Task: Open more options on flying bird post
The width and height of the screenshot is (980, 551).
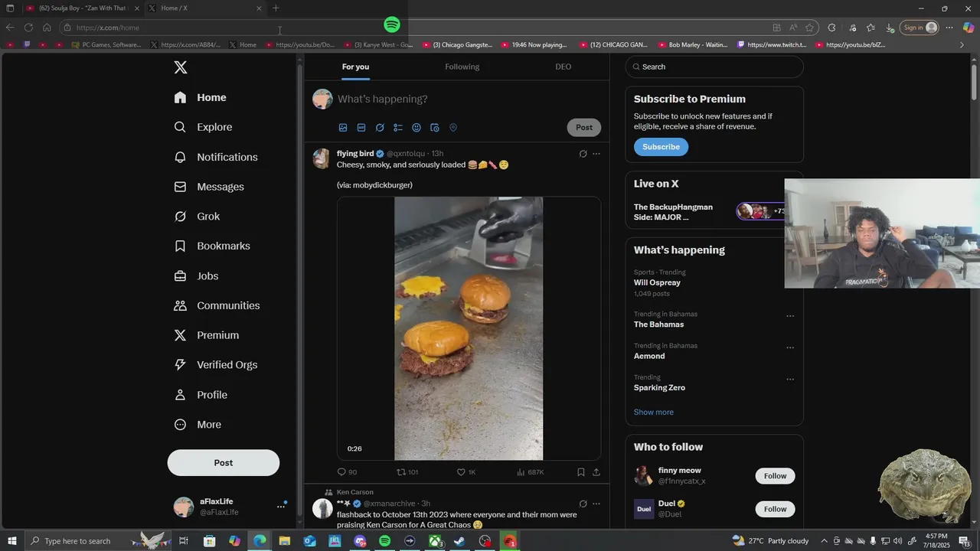Action: click(596, 154)
